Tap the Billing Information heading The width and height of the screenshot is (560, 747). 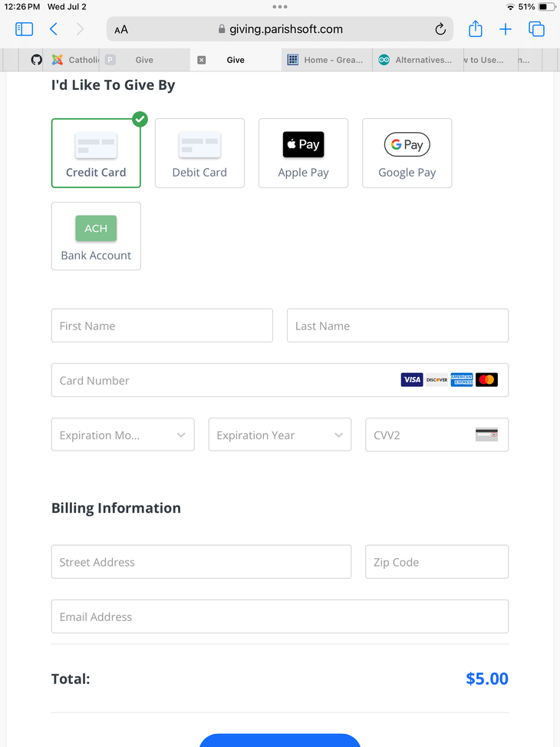pyautogui.click(x=116, y=507)
